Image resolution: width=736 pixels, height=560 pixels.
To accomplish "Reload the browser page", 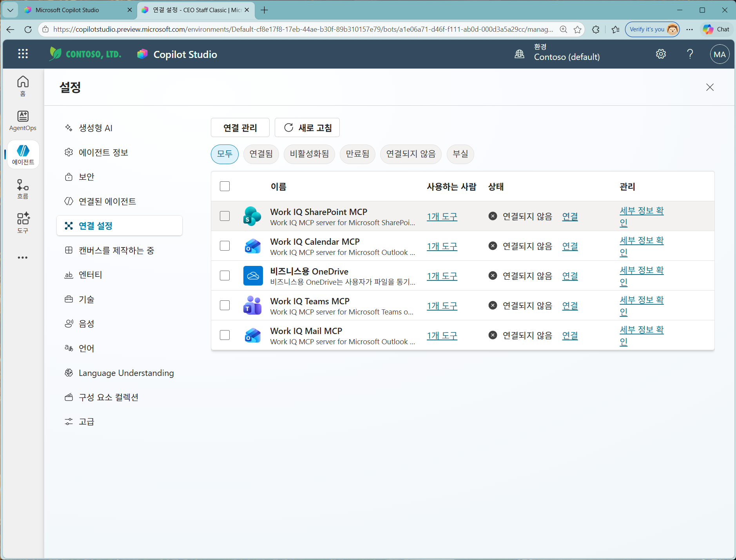I will [28, 29].
